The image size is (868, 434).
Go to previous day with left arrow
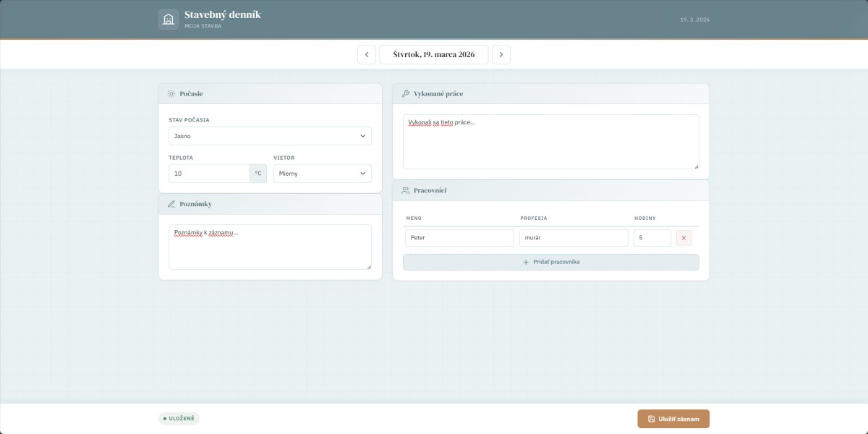point(367,54)
